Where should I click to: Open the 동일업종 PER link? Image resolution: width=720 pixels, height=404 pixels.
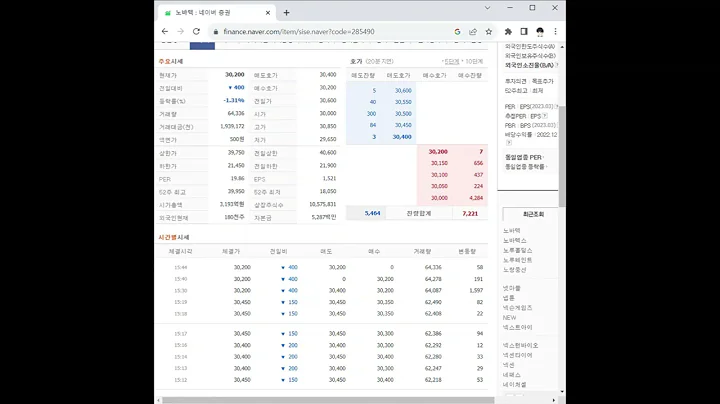coord(523,157)
